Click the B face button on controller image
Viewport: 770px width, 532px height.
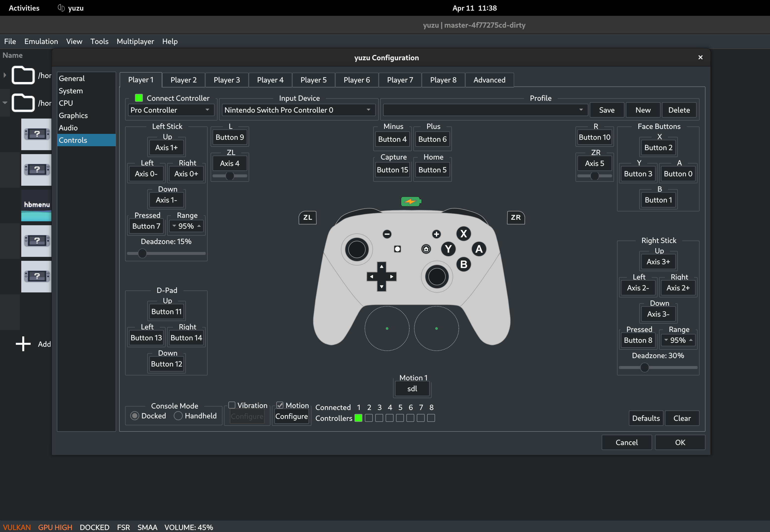464,264
